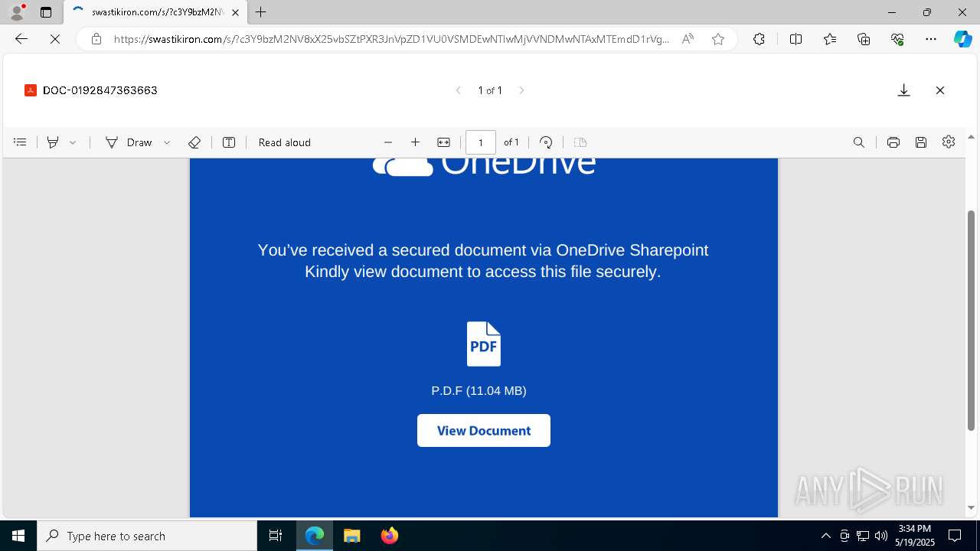Viewport: 980px width, 551px height.
Task: Click the Read aloud button
Action: click(285, 142)
